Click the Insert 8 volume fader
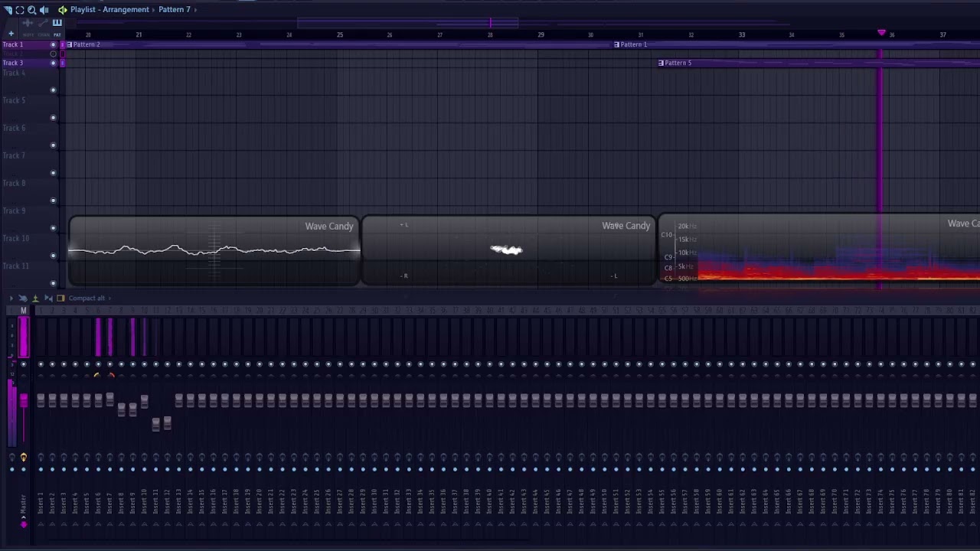This screenshot has height=551, width=980. tap(121, 410)
